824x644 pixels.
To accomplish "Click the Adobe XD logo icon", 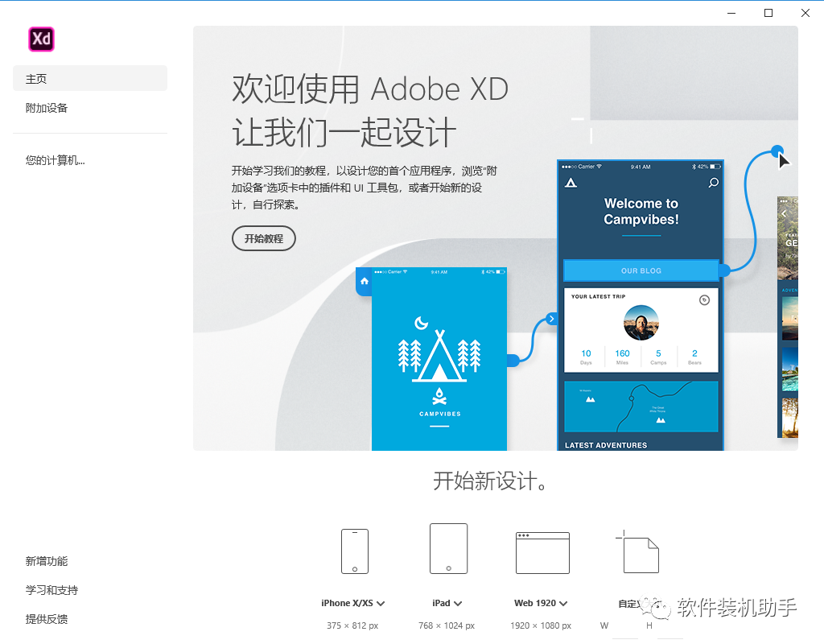I will pos(41,39).
